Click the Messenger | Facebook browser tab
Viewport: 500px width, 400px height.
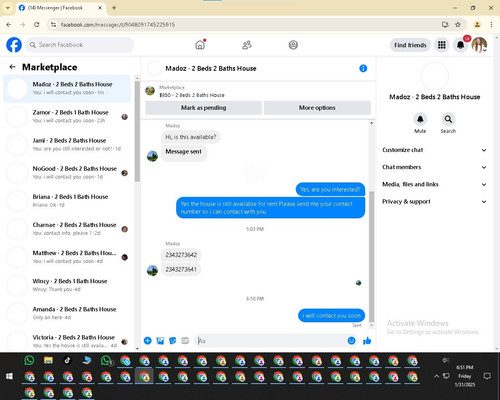[60, 8]
